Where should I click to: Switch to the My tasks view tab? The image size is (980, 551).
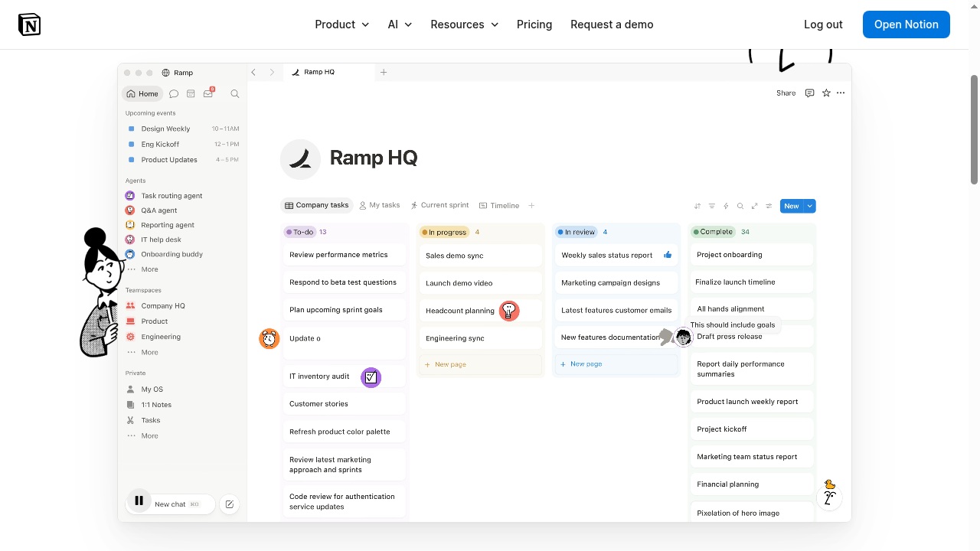coord(380,205)
